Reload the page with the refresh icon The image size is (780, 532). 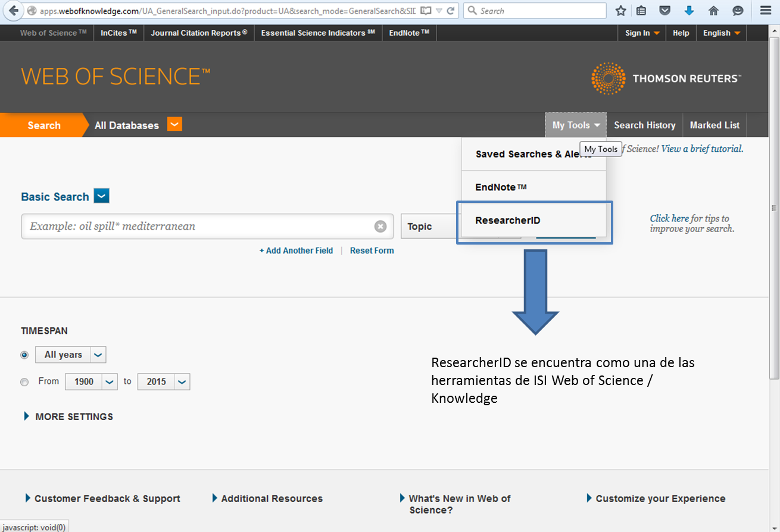click(451, 11)
